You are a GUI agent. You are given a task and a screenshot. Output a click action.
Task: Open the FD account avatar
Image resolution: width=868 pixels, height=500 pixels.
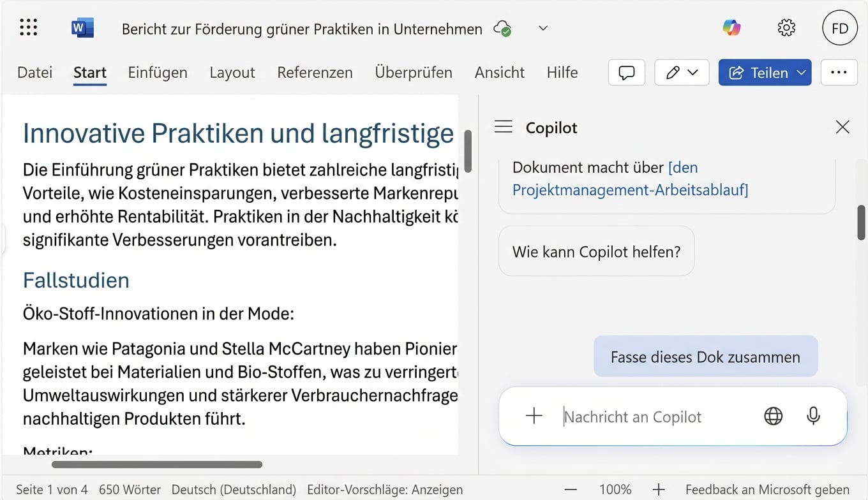(x=839, y=27)
